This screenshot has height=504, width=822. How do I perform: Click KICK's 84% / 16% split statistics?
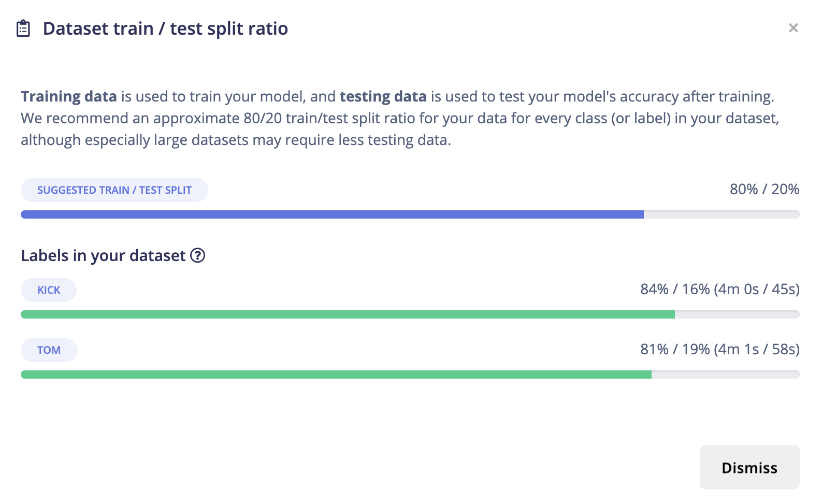point(719,289)
